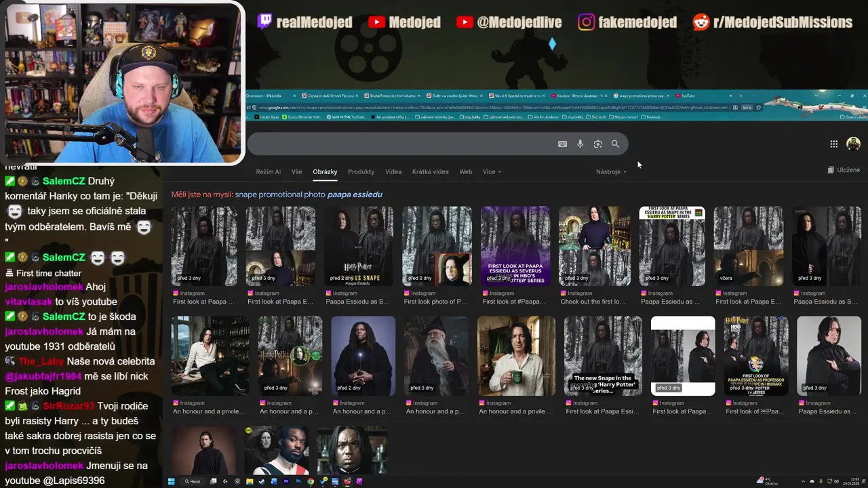The width and height of the screenshot is (868, 488).
Task: Open Steam from the taskbar
Action: (261, 481)
